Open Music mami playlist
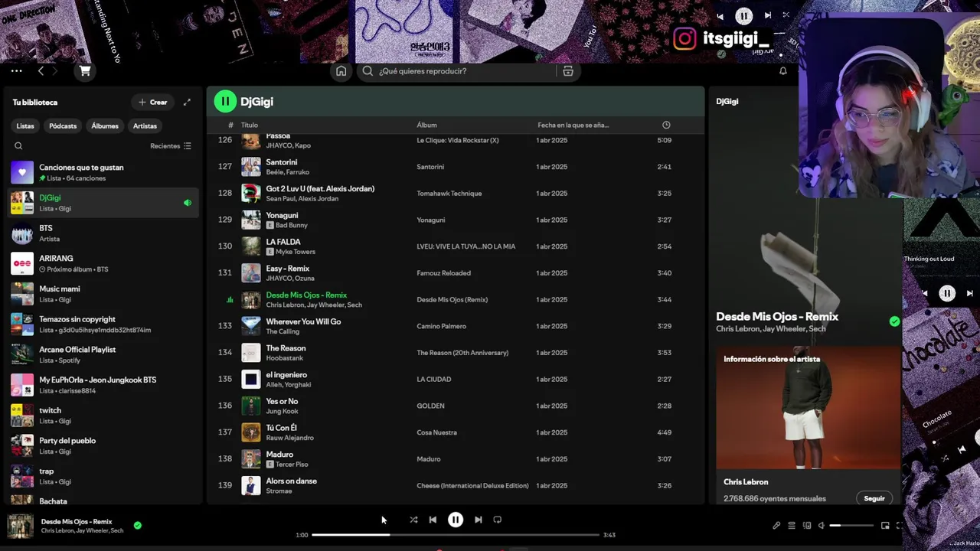The image size is (980, 551). tap(102, 294)
